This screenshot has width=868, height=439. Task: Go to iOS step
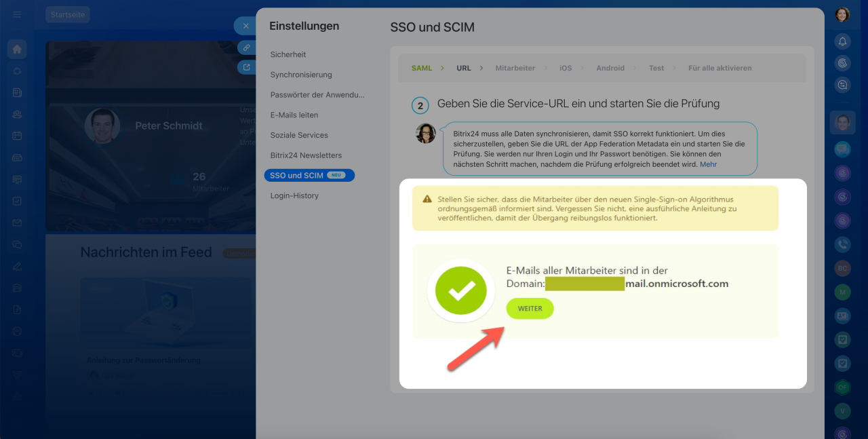(566, 68)
